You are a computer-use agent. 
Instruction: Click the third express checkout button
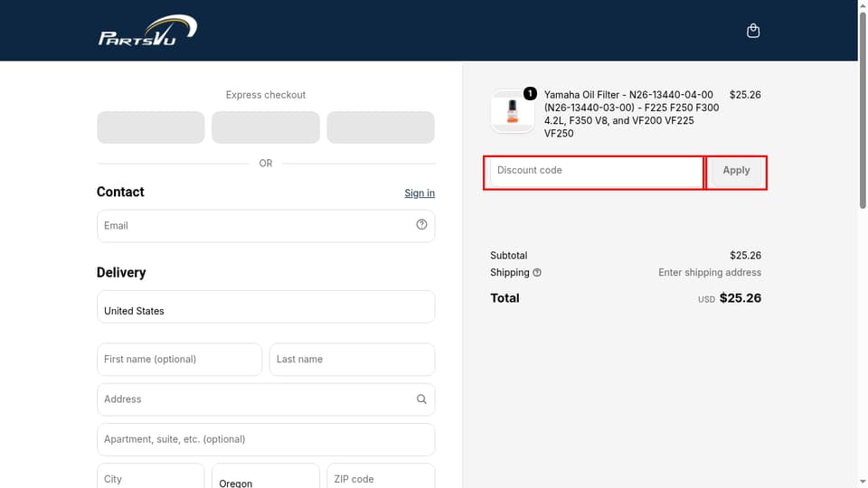381,127
